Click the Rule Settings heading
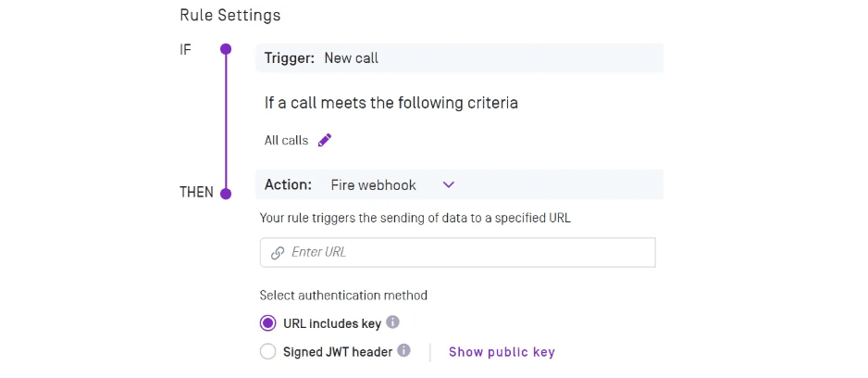 coord(229,16)
